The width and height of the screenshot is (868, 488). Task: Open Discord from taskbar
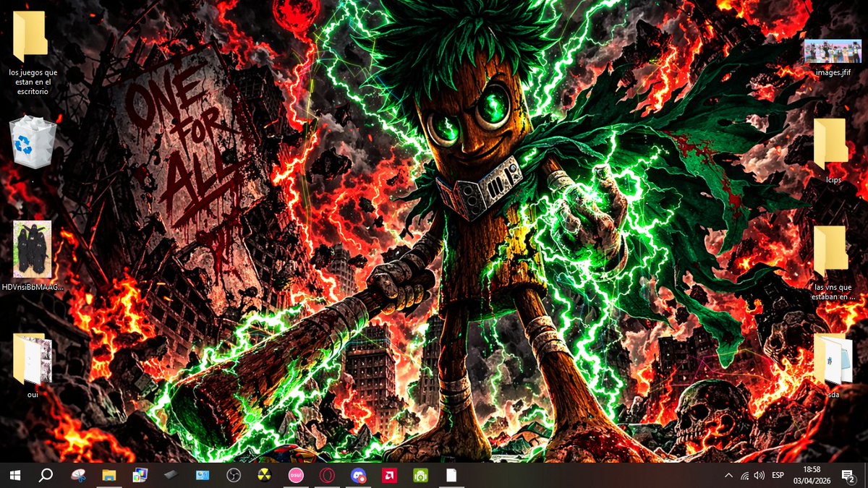tap(358, 475)
